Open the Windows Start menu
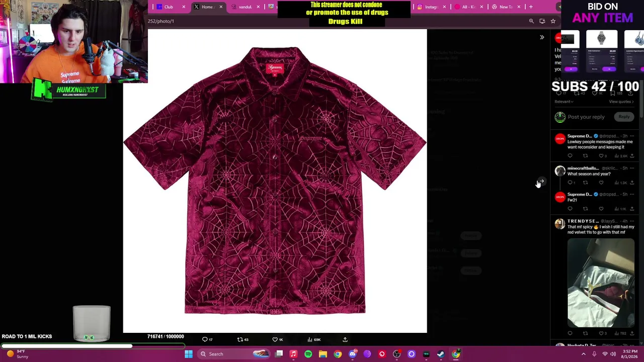Screen dimensions: 644x362 189,354
